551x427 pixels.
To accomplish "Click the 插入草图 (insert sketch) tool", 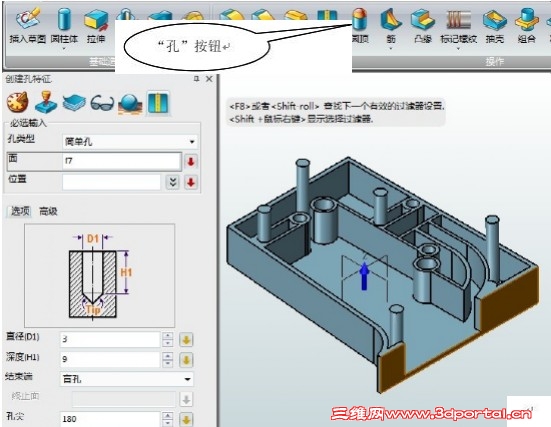I will click(x=27, y=26).
